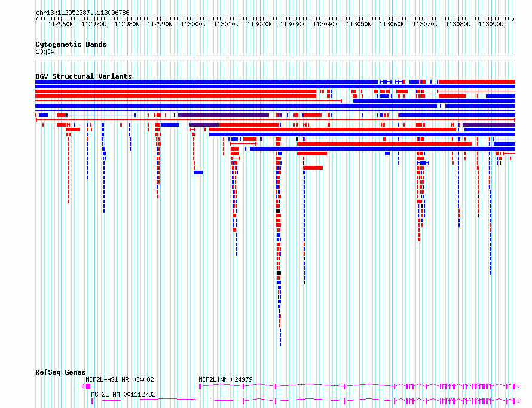Screen dimensions: 532x408
Task: Select the 113070k ruler tick label
Action: (x=425, y=24)
